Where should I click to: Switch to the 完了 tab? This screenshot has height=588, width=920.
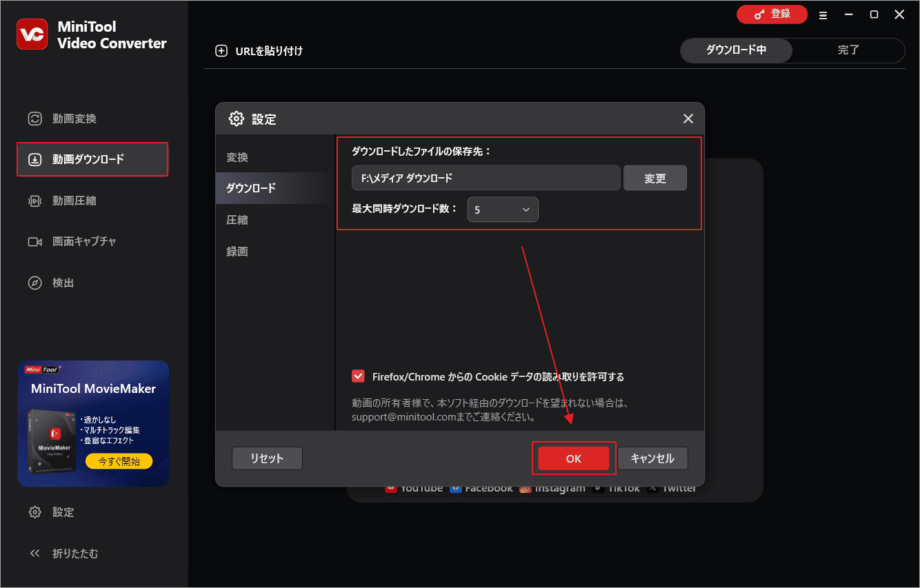click(848, 50)
